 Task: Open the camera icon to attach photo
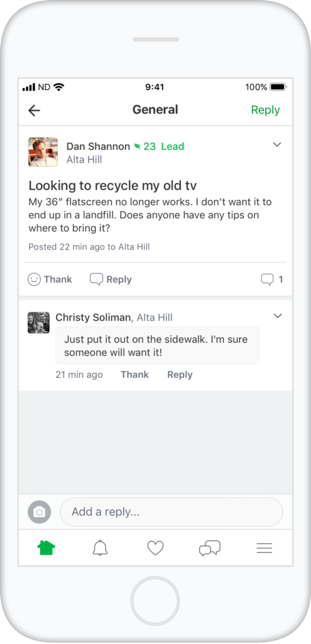click(x=40, y=512)
